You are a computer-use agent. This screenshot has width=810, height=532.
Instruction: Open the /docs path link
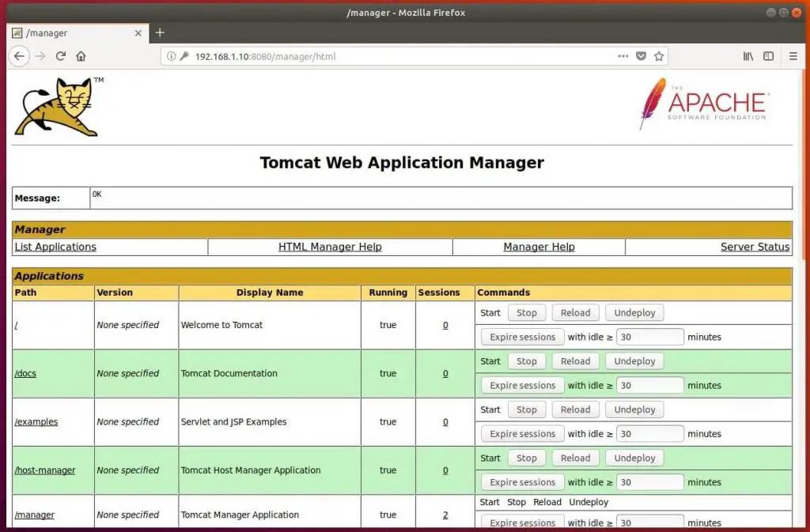click(25, 373)
